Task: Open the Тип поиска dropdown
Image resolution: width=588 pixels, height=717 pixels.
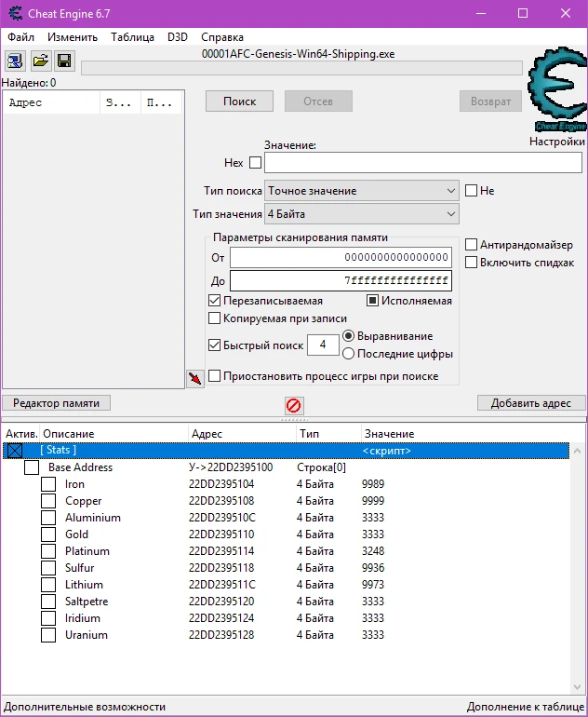Action: tap(361, 191)
